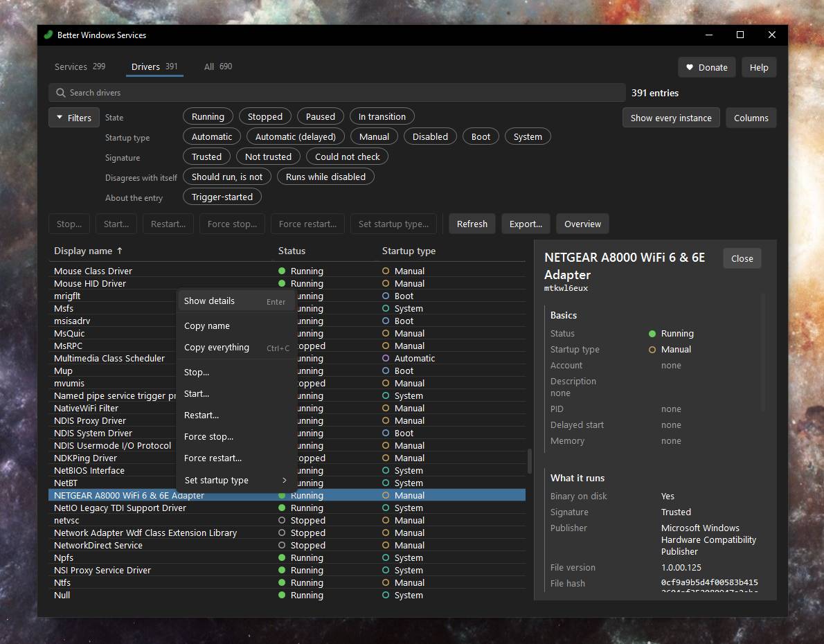Screen dimensions: 824x644
Task: Expand the Set startup type submenu
Action: pos(235,480)
